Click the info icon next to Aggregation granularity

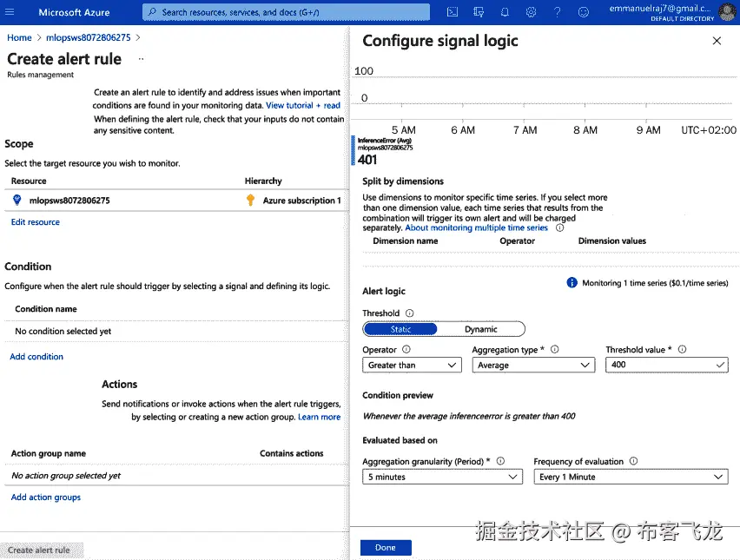[x=501, y=461]
